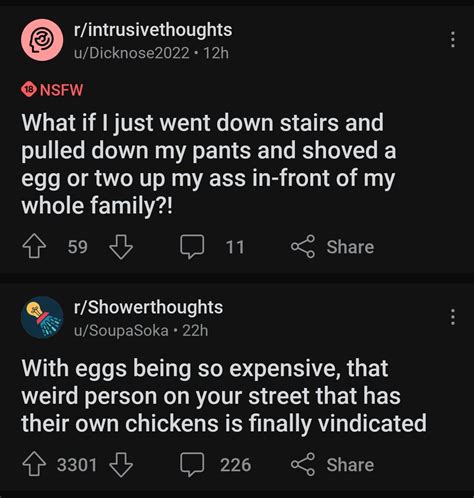
Task: Upvote the Showerthoughts post with 3301 votes
Action: pos(34,464)
